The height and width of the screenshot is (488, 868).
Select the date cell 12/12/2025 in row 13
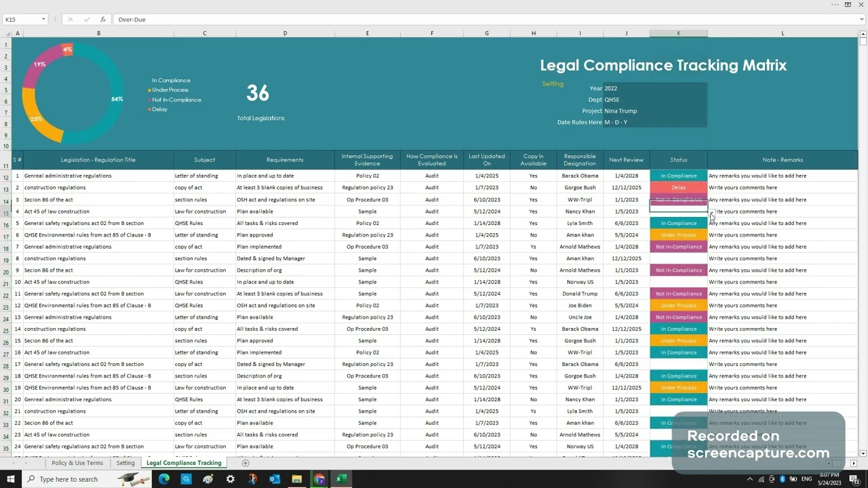tap(626, 188)
